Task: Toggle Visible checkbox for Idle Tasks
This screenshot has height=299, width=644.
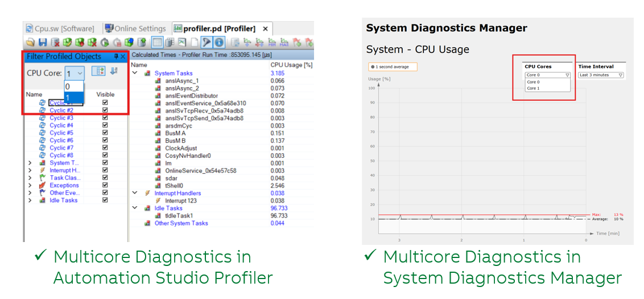Action: pyautogui.click(x=105, y=200)
